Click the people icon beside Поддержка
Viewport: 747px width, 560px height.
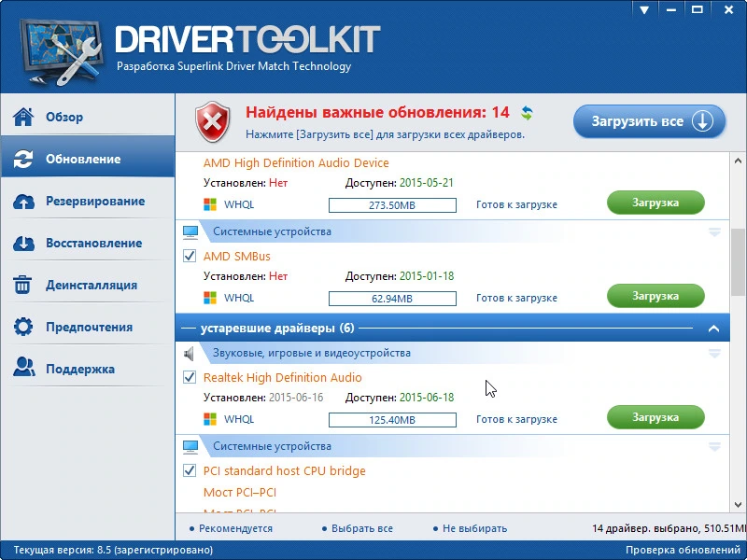pyautogui.click(x=24, y=368)
